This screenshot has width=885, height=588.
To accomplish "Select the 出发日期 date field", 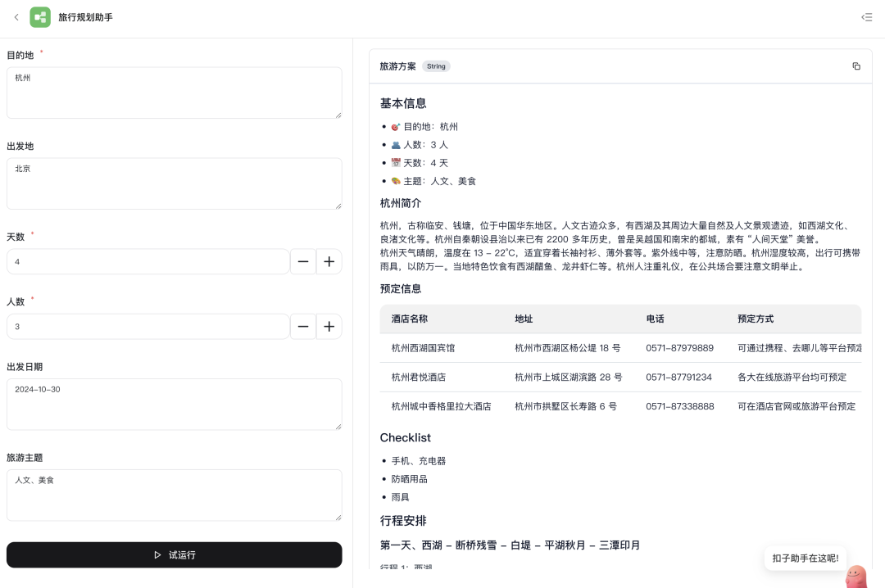I will tap(174, 404).
